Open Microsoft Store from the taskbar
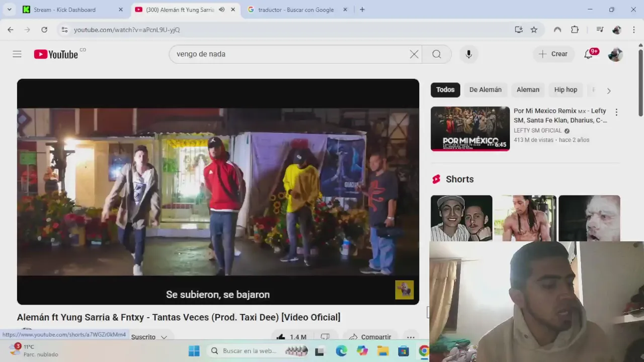The image size is (644, 362). point(404,351)
